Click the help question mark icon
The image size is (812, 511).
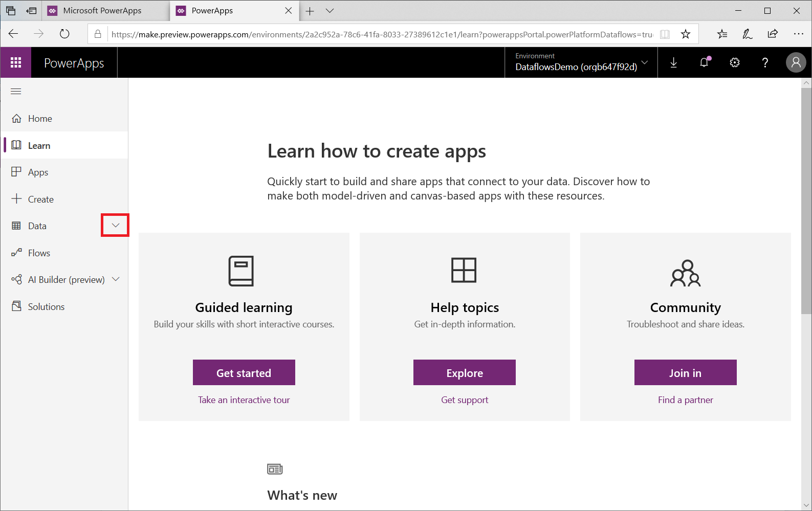[765, 62]
